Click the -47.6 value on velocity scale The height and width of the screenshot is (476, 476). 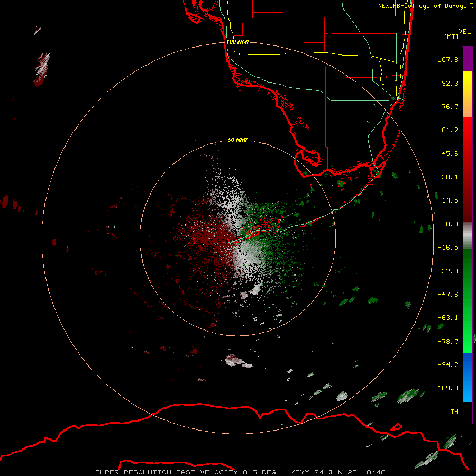click(x=448, y=295)
